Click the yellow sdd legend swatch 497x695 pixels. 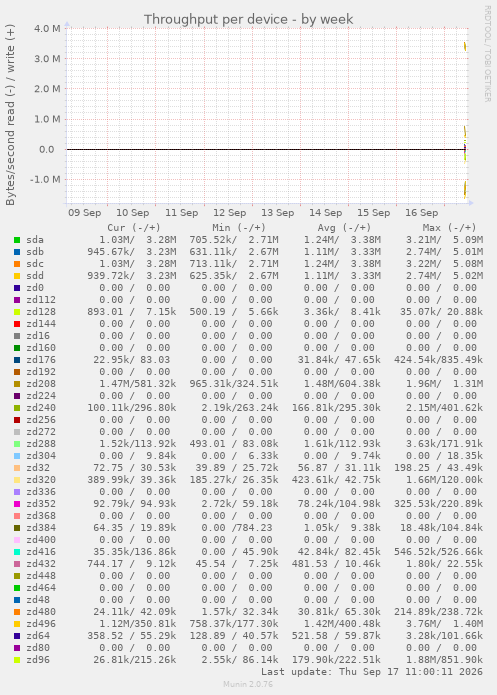17,276
